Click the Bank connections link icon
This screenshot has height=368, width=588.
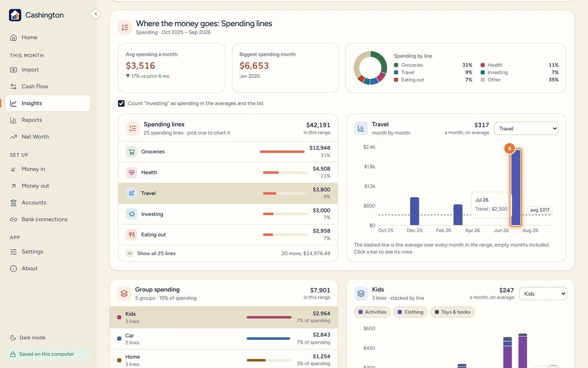click(x=13, y=220)
